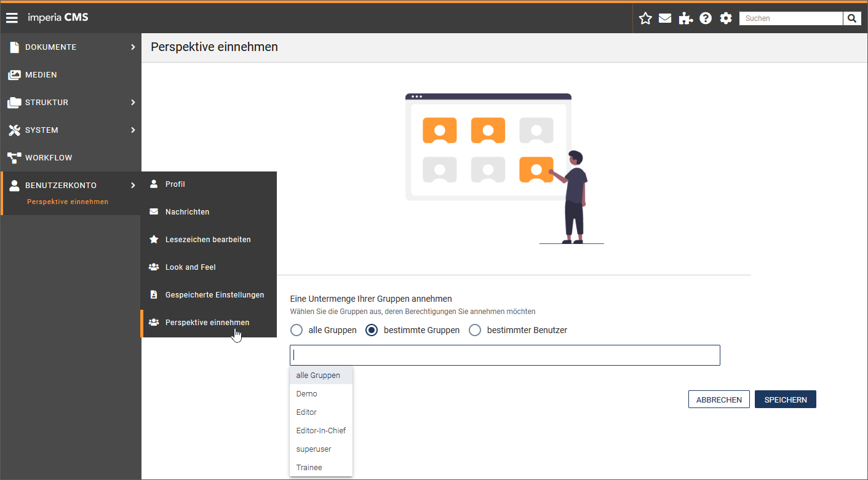Open Look and Feel submenu entry
The height and width of the screenshot is (480, 868).
(209, 267)
